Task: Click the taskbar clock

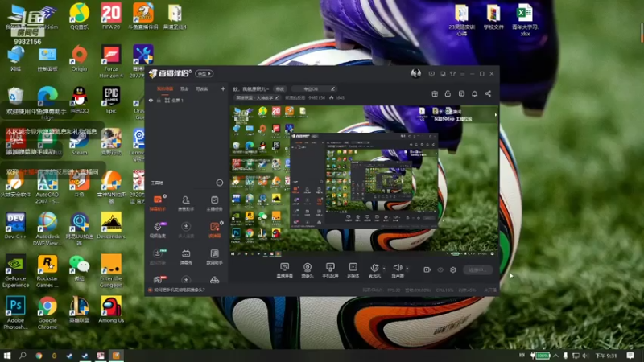Action: tap(606, 356)
